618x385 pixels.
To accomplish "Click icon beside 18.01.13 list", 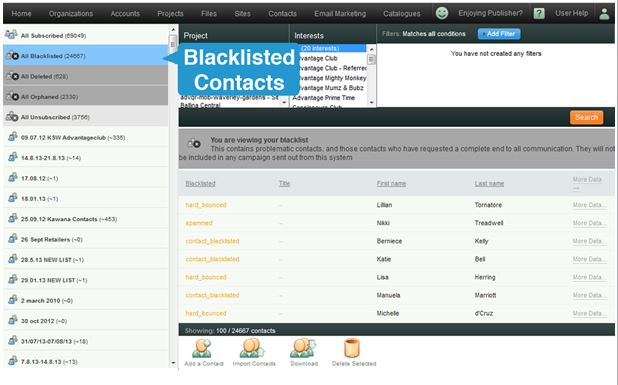I will (13, 198).
